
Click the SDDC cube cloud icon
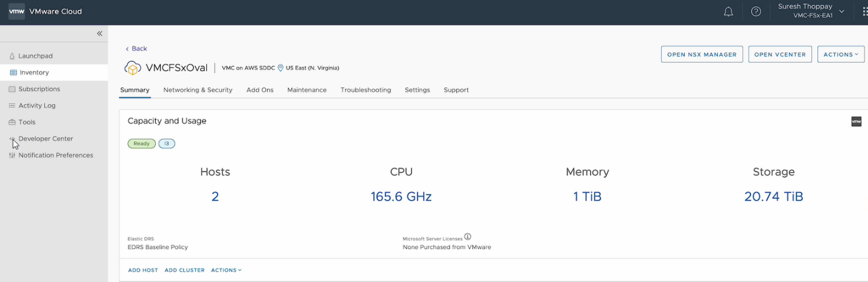click(x=133, y=67)
